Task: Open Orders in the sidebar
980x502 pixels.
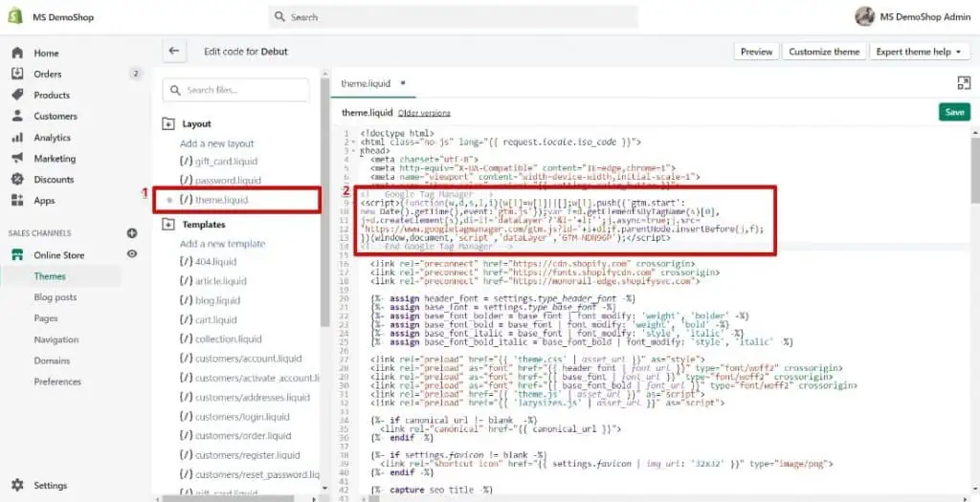Action: click(48, 75)
